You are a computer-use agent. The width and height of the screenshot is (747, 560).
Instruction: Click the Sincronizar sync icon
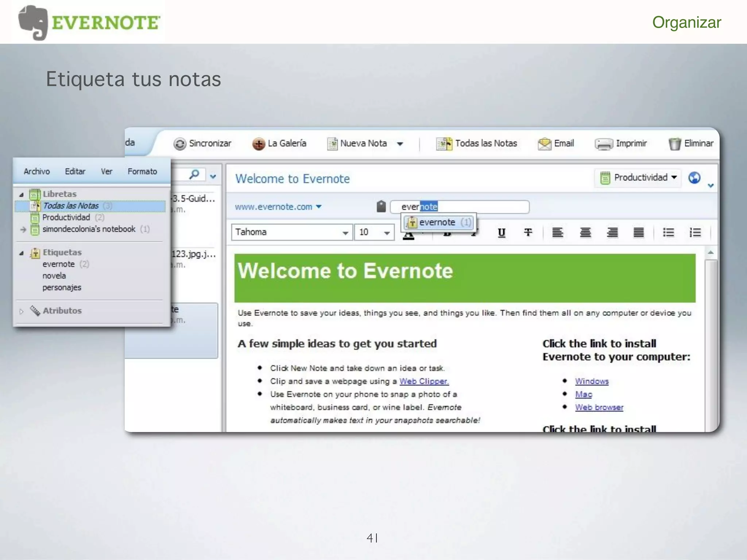179,144
